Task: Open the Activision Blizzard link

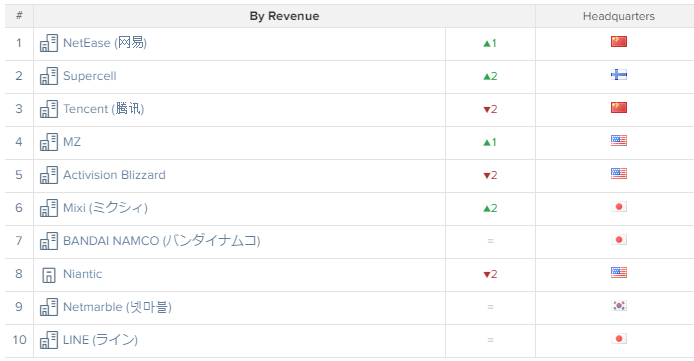Action: pyautogui.click(x=114, y=175)
